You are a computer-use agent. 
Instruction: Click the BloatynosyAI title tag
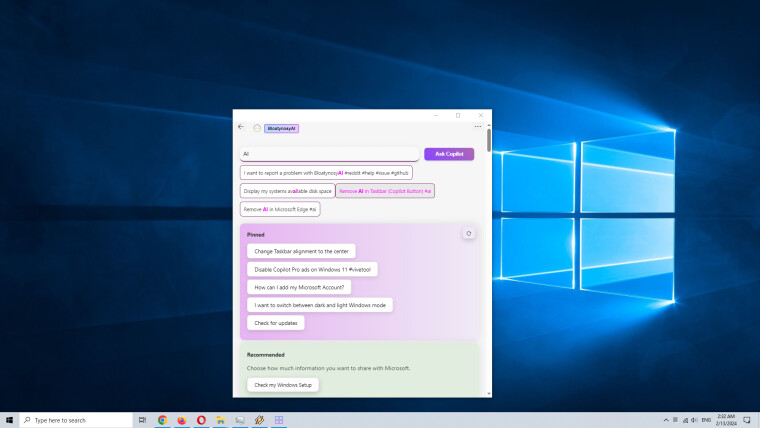pyautogui.click(x=281, y=128)
